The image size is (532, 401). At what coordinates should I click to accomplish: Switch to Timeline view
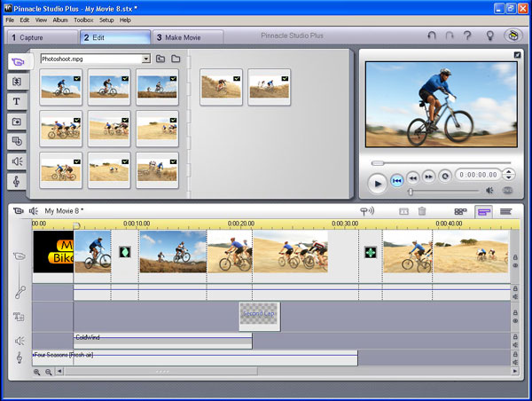pyautogui.click(x=483, y=211)
